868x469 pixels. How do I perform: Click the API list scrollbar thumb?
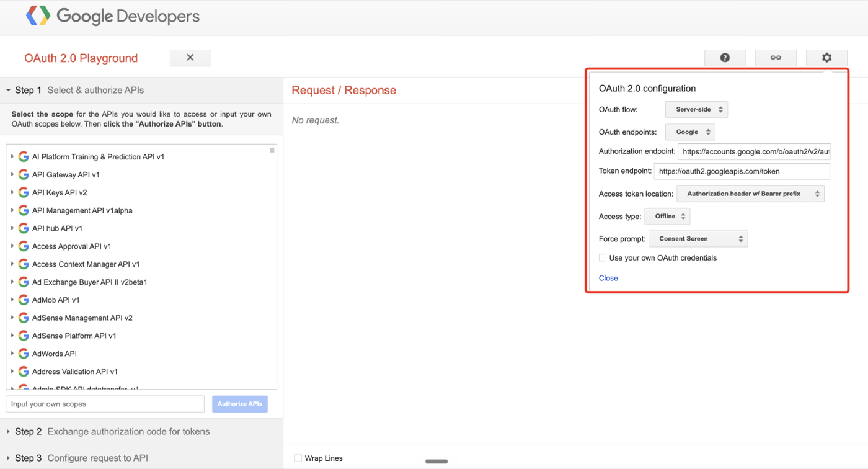272,150
